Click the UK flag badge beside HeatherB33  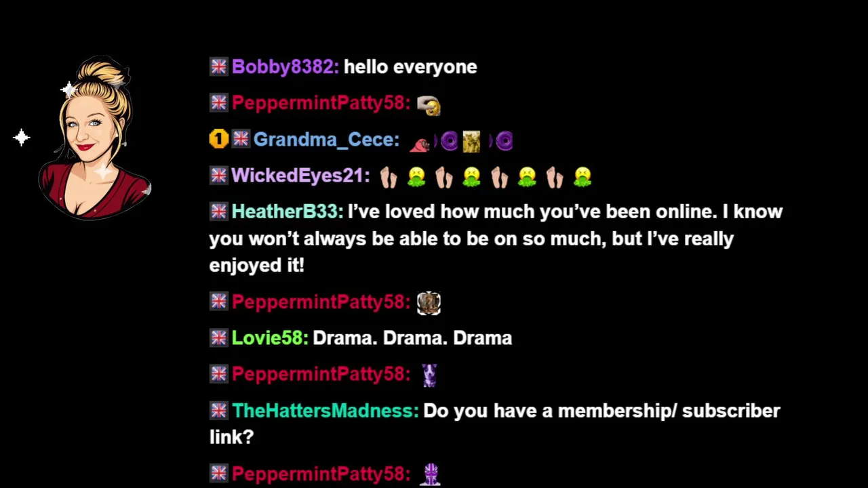coord(218,211)
